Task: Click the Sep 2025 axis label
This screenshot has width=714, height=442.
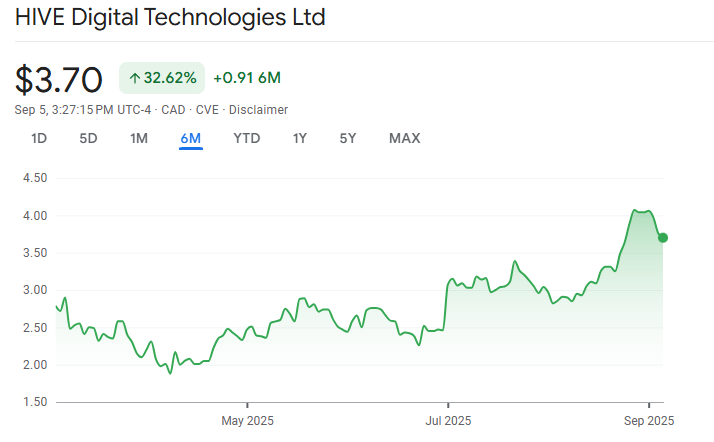Action: pyautogui.click(x=649, y=421)
